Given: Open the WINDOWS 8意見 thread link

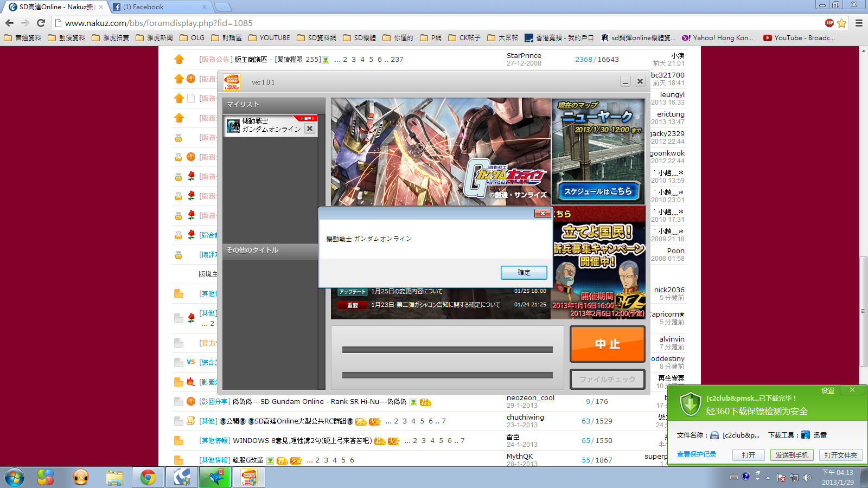Looking at the screenshot, I should pos(302,441).
